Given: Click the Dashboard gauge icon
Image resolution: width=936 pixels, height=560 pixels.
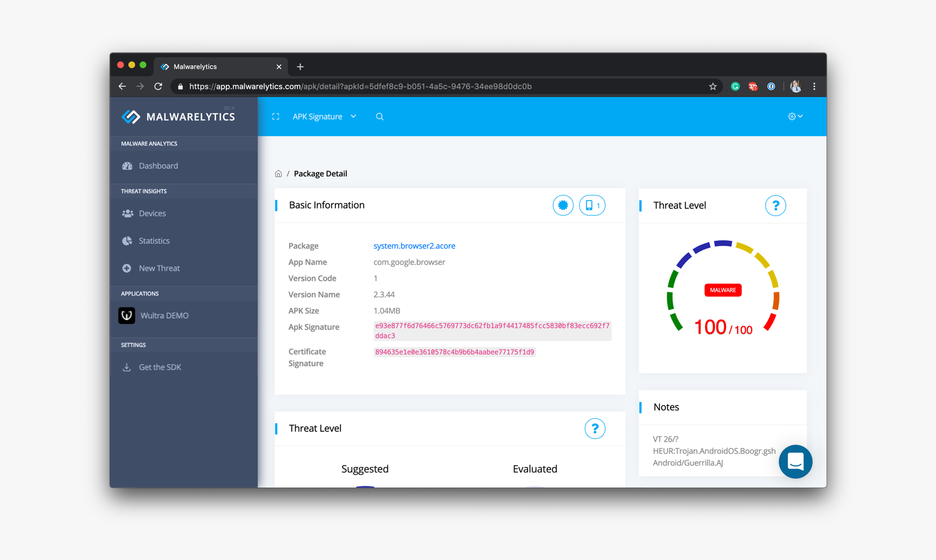Looking at the screenshot, I should click(x=127, y=166).
